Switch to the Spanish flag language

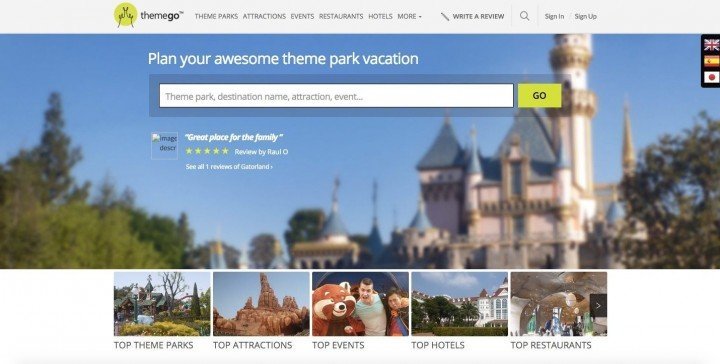(x=711, y=61)
